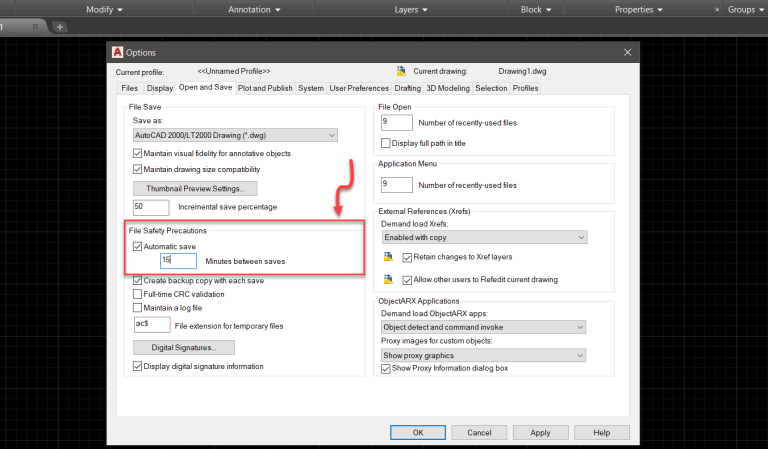Switch to the Plot and Publish tab

coord(265,88)
